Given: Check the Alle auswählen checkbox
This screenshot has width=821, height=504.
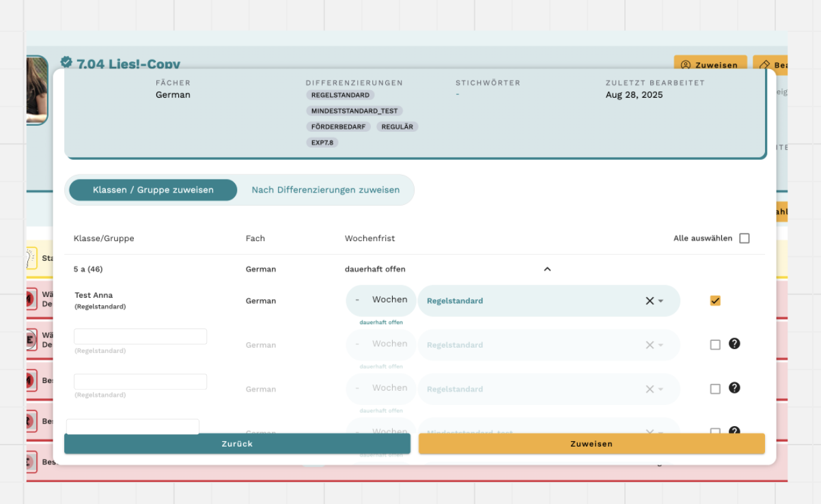Looking at the screenshot, I should [745, 238].
